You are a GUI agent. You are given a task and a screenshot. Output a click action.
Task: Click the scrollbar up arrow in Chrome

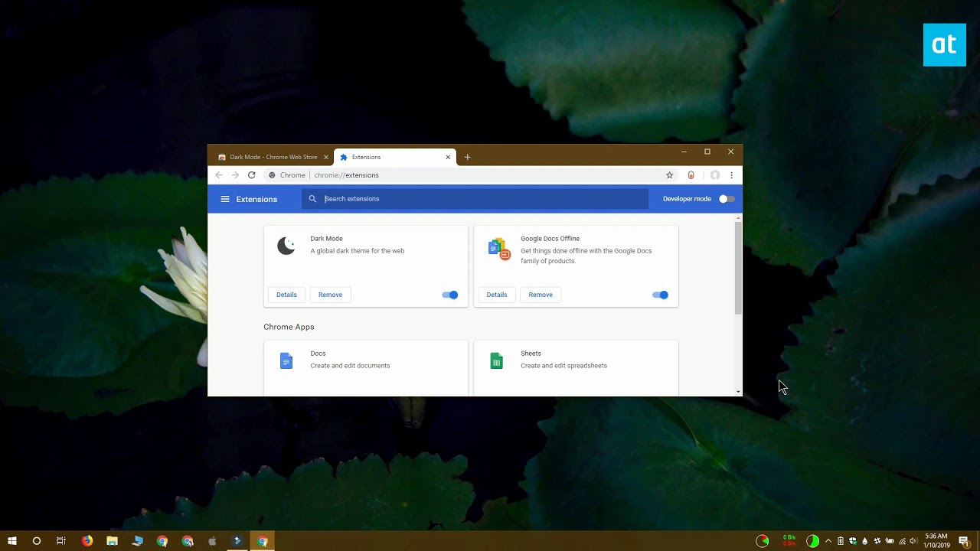pyautogui.click(x=738, y=218)
